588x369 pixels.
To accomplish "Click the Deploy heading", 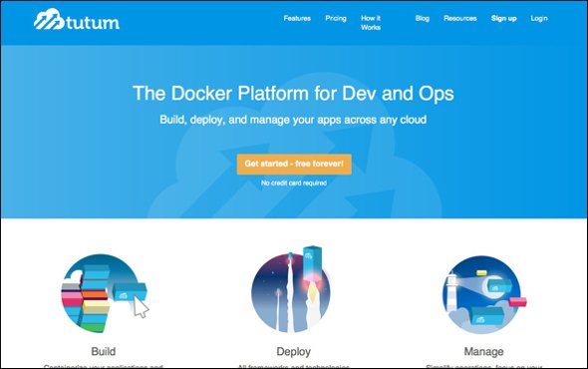I will click(294, 352).
